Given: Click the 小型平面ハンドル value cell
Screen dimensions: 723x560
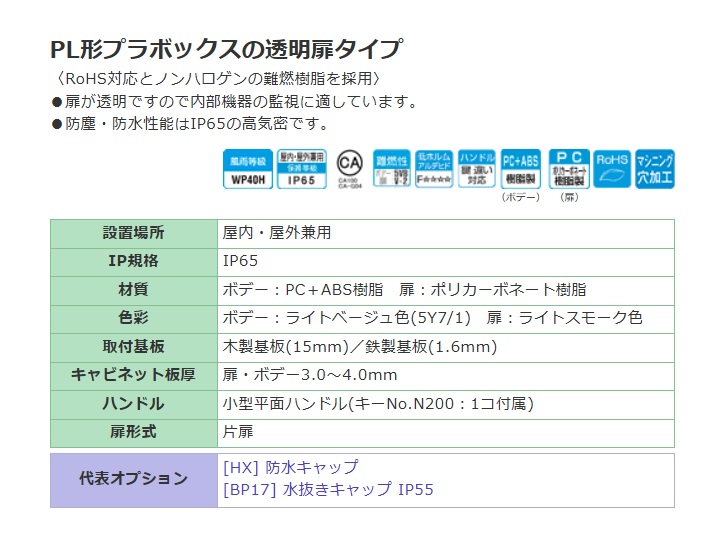Looking at the screenshot, I should [446, 405].
